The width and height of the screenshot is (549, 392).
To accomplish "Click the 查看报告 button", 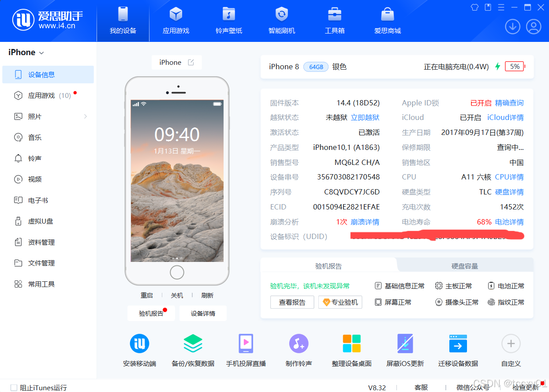I will 292,302.
